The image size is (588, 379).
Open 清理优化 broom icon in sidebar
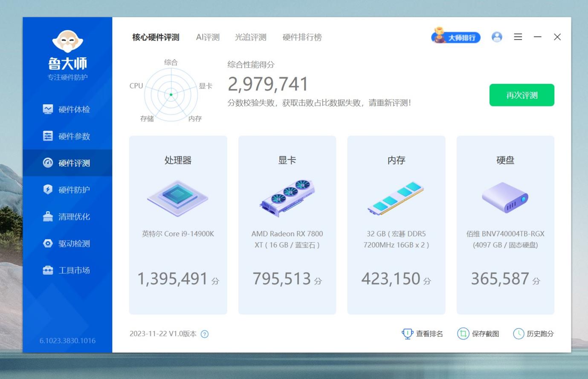coord(48,217)
